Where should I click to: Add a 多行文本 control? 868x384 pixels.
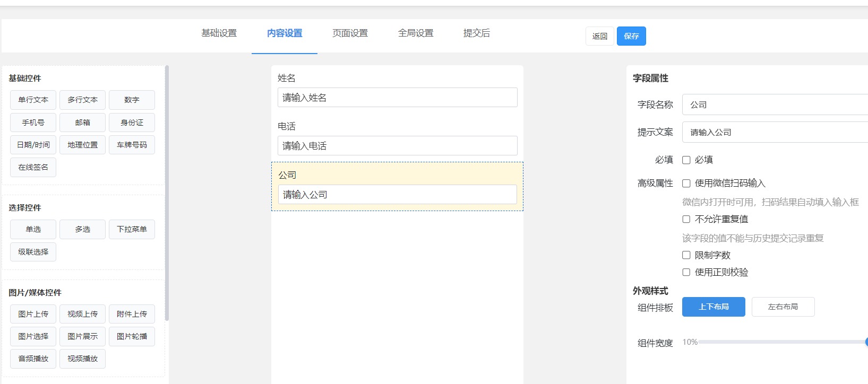pyautogui.click(x=82, y=100)
